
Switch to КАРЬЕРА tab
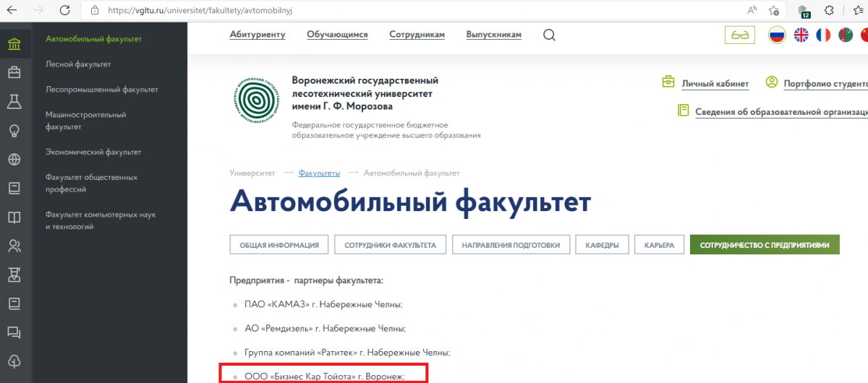[x=659, y=245]
